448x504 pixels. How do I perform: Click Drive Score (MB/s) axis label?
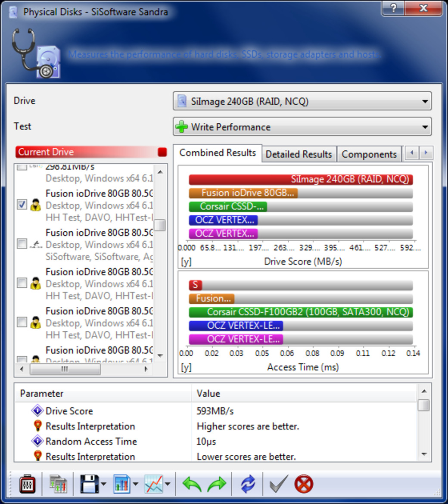coord(303,261)
